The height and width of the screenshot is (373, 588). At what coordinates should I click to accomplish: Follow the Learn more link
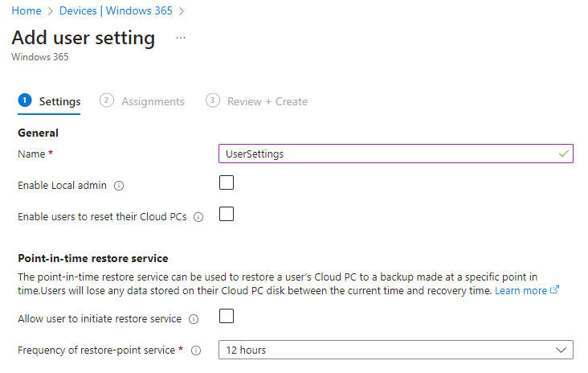click(x=521, y=290)
